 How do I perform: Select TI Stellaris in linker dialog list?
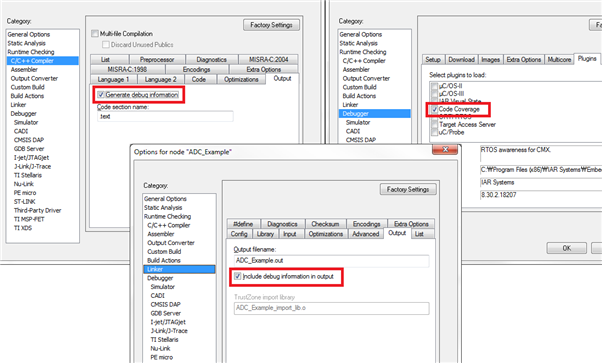164,340
